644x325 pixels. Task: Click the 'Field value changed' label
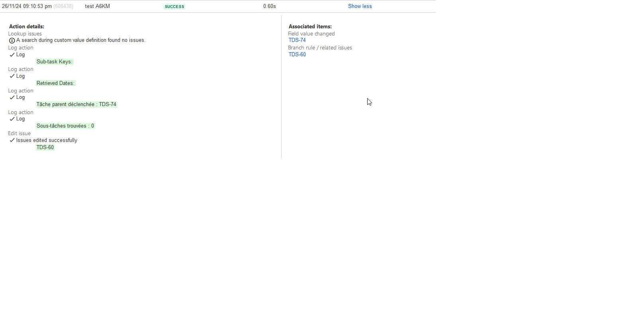[311, 34]
